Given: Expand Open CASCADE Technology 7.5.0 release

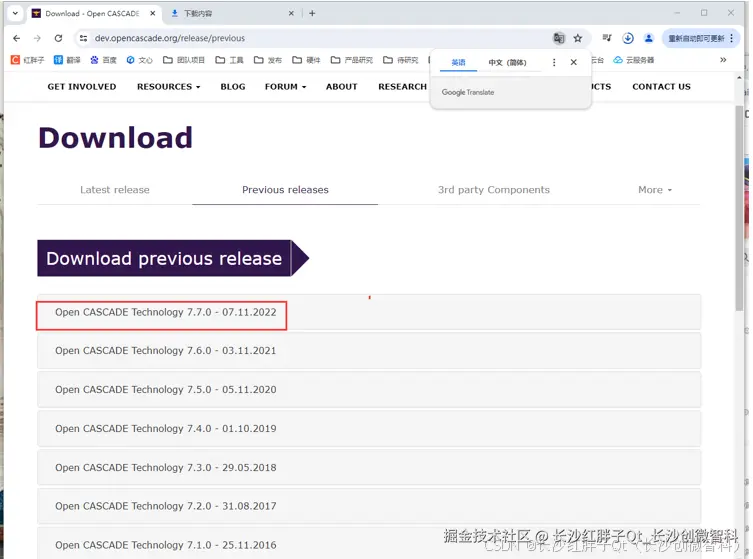Looking at the screenshot, I should click(369, 389).
